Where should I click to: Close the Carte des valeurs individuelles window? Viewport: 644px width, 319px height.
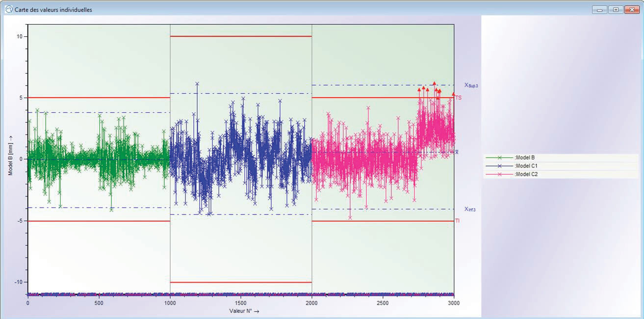(x=631, y=9)
